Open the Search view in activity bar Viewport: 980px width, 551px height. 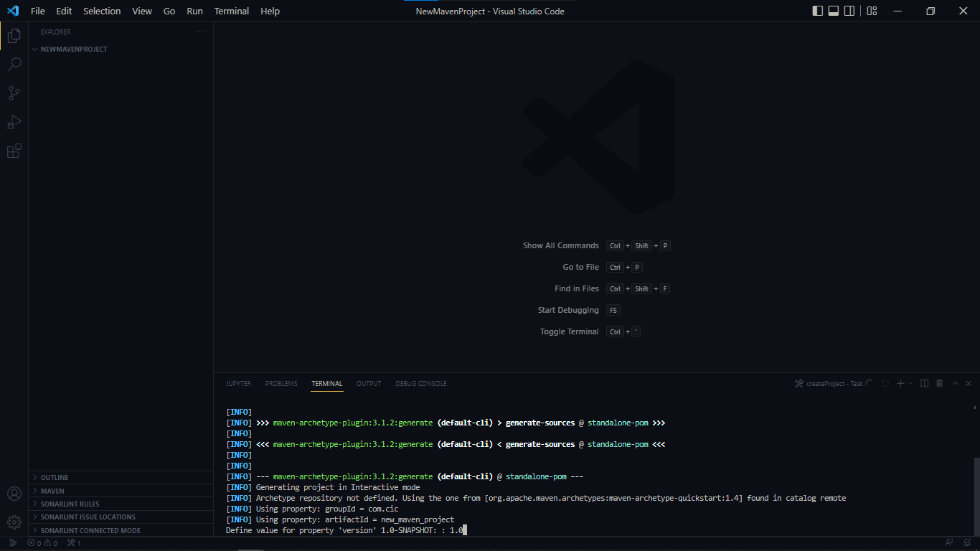coord(14,65)
